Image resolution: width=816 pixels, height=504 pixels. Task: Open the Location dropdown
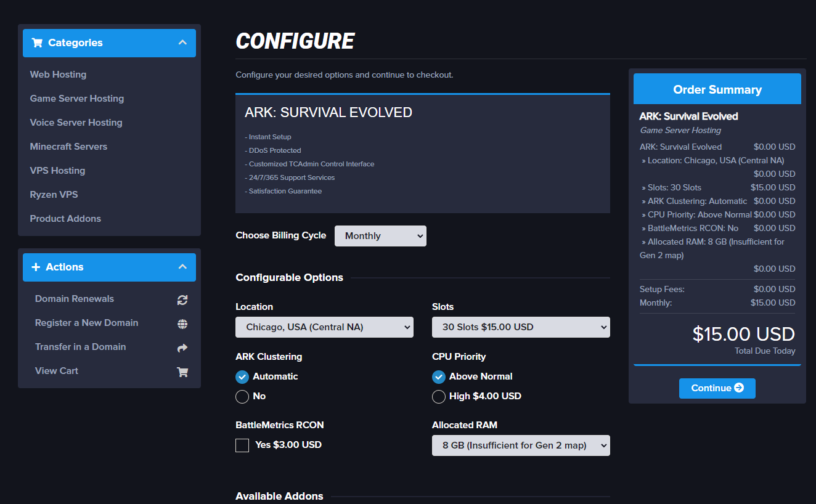pos(324,327)
